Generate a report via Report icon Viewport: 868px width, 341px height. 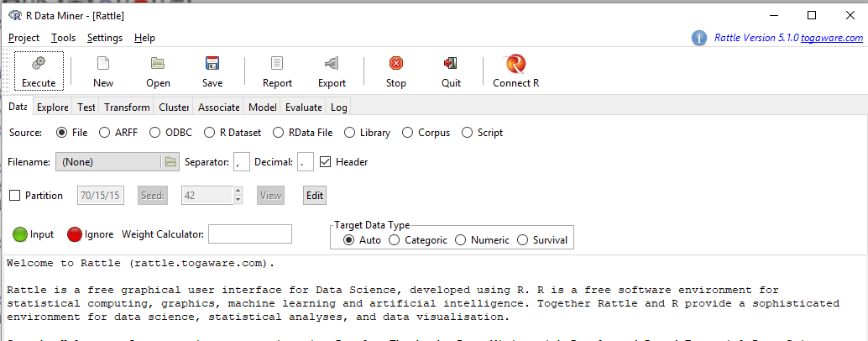tap(277, 64)
